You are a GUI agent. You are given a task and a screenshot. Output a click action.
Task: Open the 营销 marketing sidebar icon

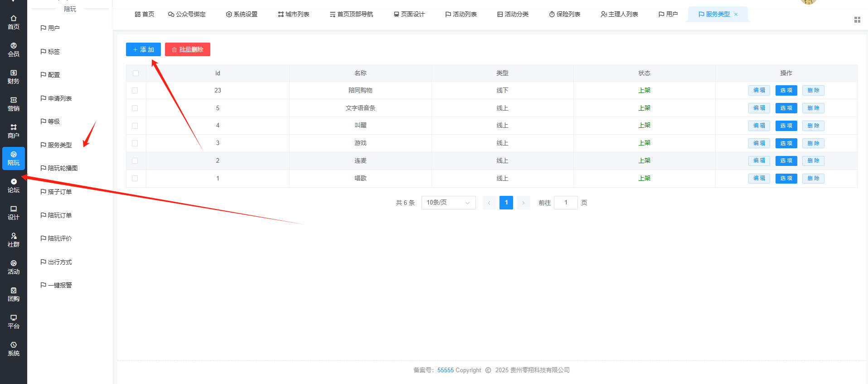(14, 104)
